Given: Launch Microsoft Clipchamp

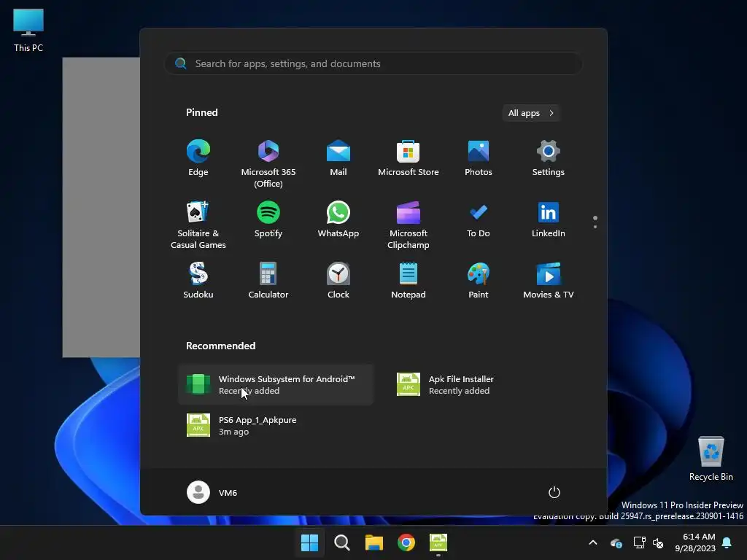Looking at the screenshot, I should tap(409, 225).
